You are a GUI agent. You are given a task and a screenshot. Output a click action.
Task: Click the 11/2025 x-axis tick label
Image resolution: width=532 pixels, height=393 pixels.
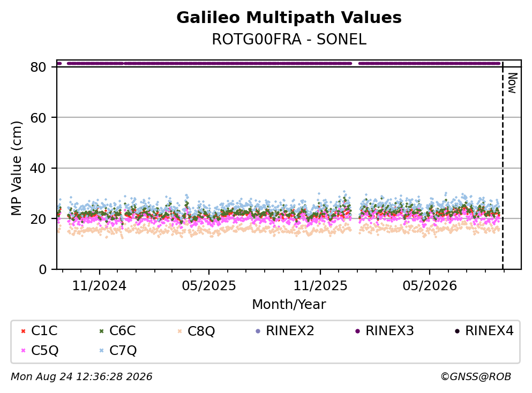click(x=320, y=286)
